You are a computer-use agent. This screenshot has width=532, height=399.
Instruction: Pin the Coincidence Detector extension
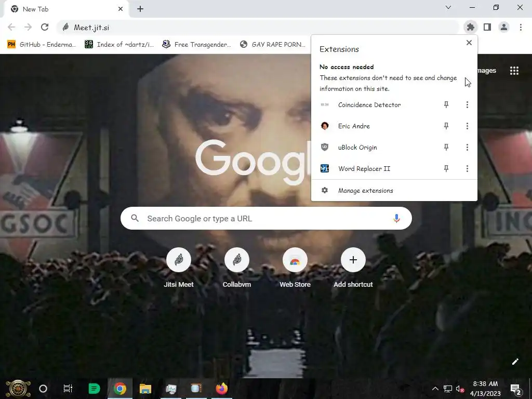(x=446, y=104)
